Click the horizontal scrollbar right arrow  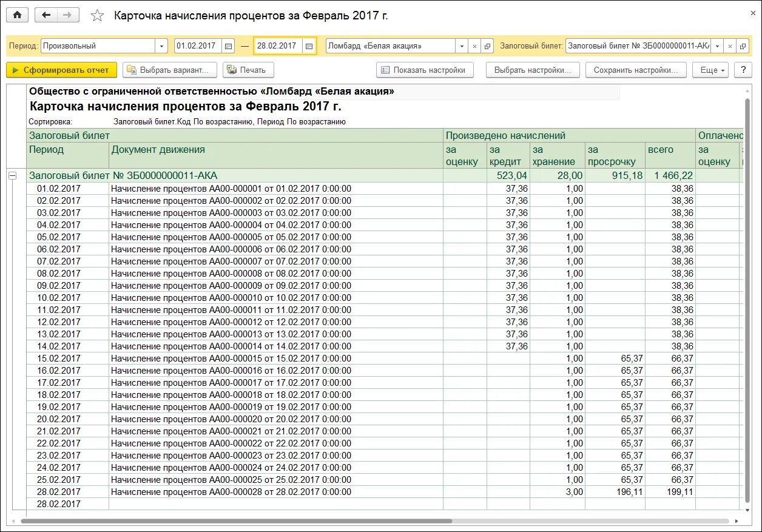[x=736, y=521]
